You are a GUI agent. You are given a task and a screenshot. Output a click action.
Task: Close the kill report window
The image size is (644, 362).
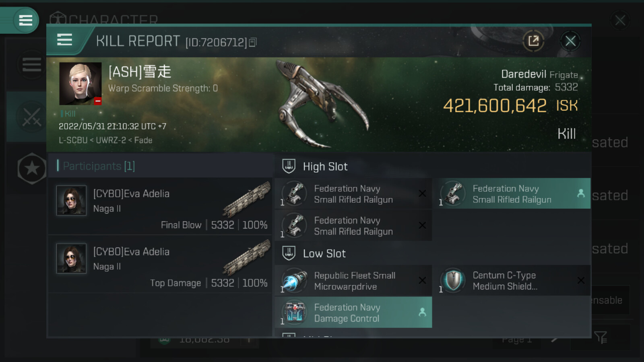click(x=570, y=41)
